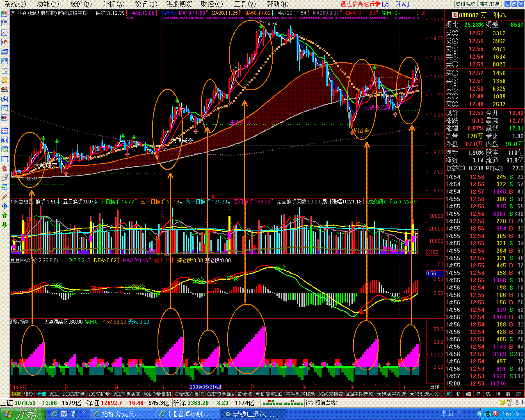The width and height of the screenshot is (525, 420).
Task: Switch to the 指标公式及 taskbar window
Action: point(121,414)
